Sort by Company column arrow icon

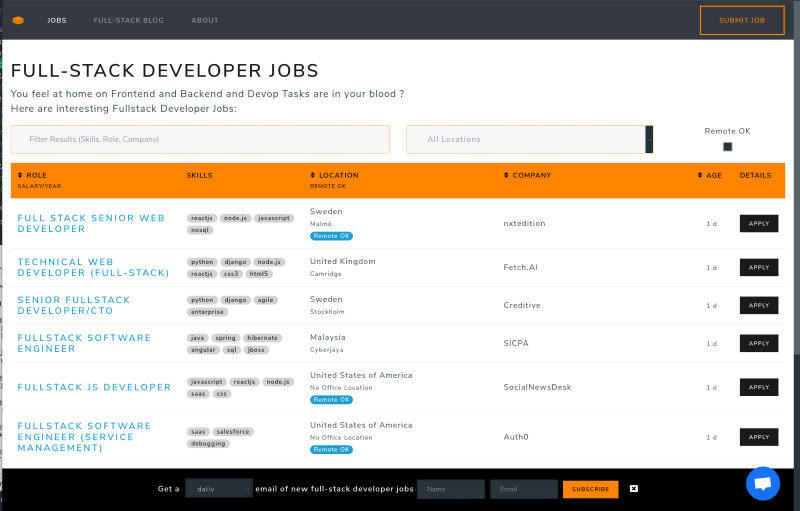click(x=506, y=175)
